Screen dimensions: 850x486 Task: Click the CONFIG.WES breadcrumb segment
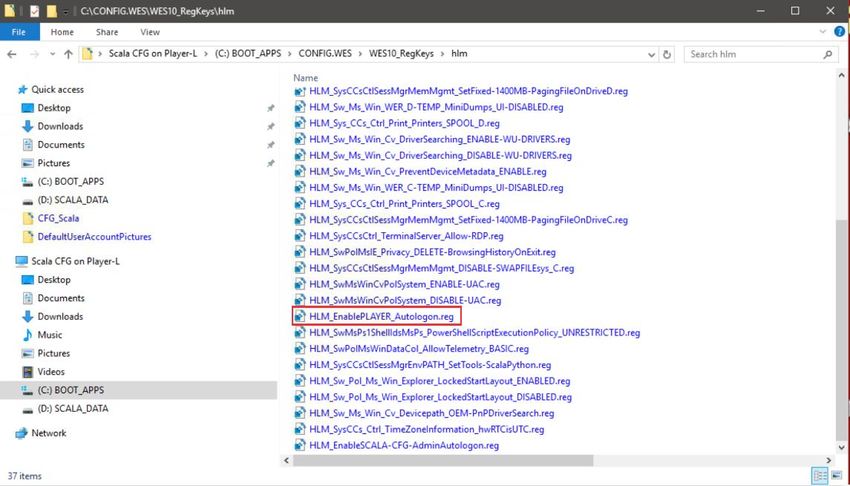pos(325,54)
